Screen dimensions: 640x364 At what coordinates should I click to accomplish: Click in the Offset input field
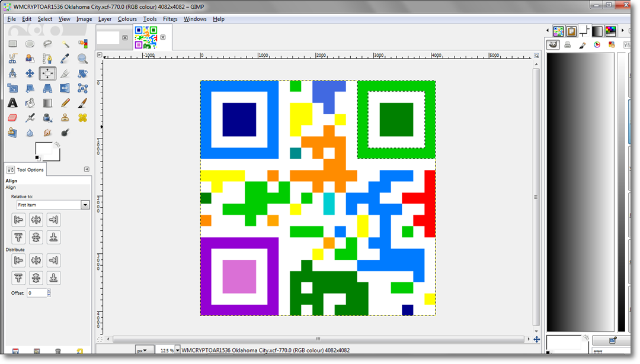point(37,292)
